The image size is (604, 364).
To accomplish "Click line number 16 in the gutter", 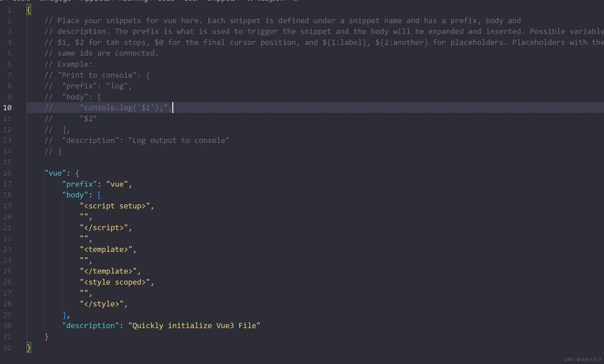I will (x=7, y=173).
